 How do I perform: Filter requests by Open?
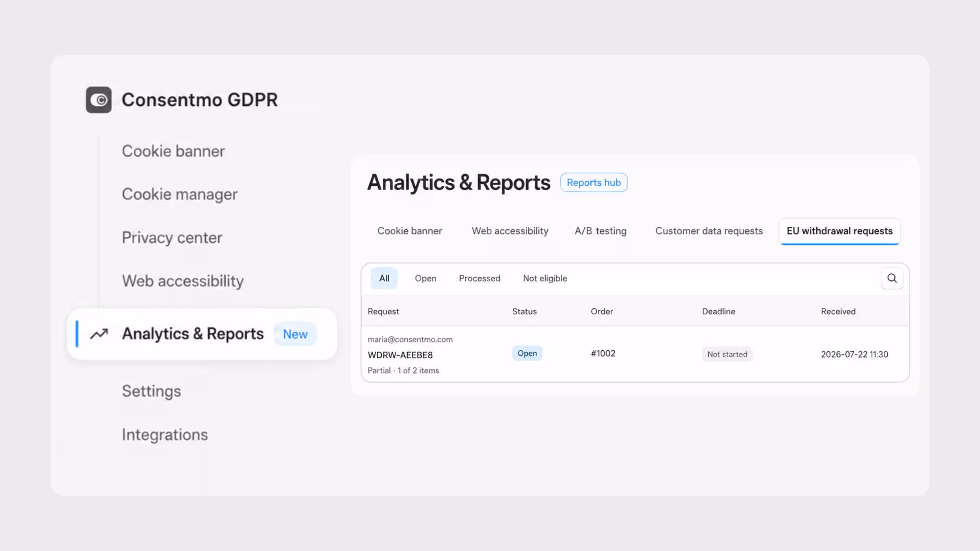(x=425, y=278)
